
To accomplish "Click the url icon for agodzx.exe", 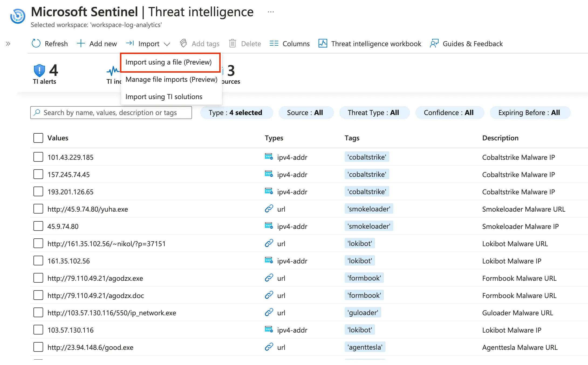I will pos(269,278).
